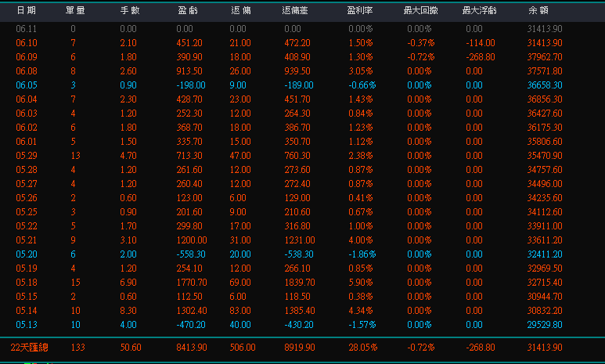The height and width of the screenshot is (364, 605).
Task: Click the profit rate 3.05%
Action: pos(360,71)
